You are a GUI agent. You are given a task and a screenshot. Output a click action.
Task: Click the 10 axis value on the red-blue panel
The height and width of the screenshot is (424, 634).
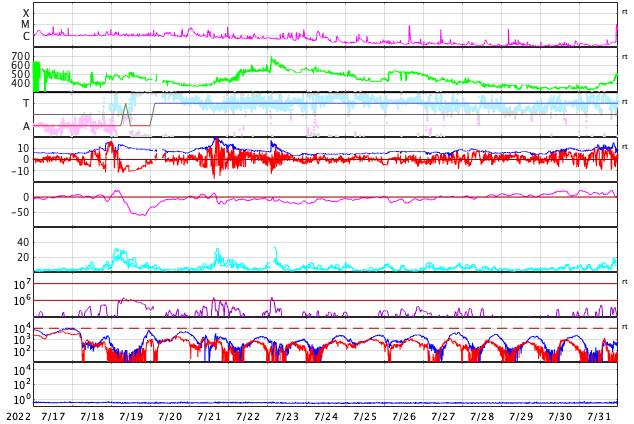[x=23, y=148]
